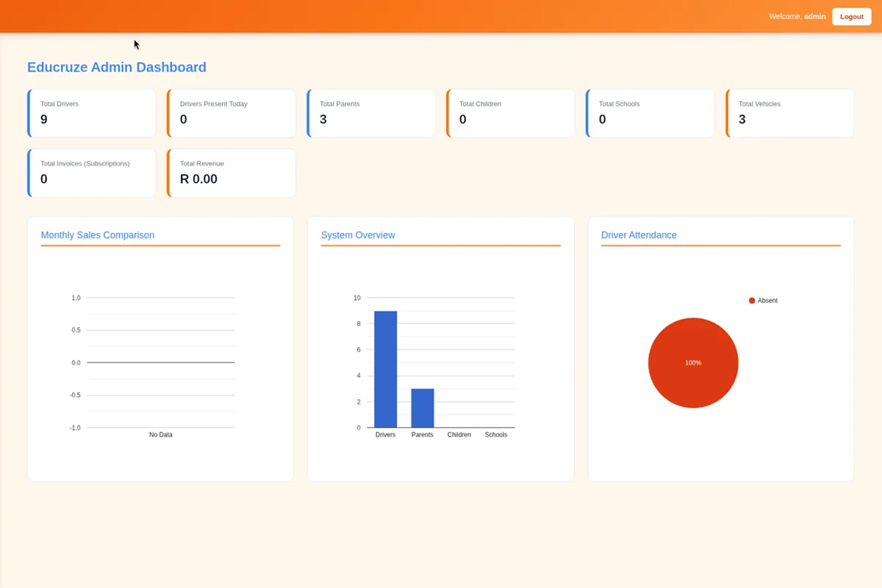Open the Total Drivers card
The width and height of the screenshot is (882, 588).
[x=91, y=113]
